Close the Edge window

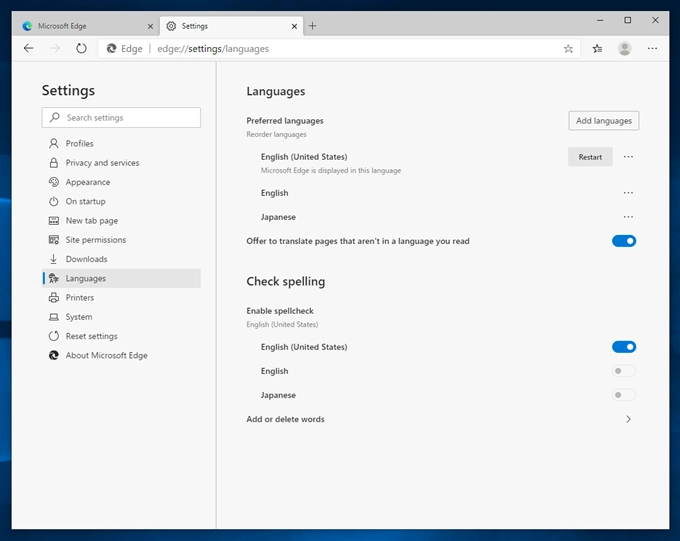coord(655,20)
